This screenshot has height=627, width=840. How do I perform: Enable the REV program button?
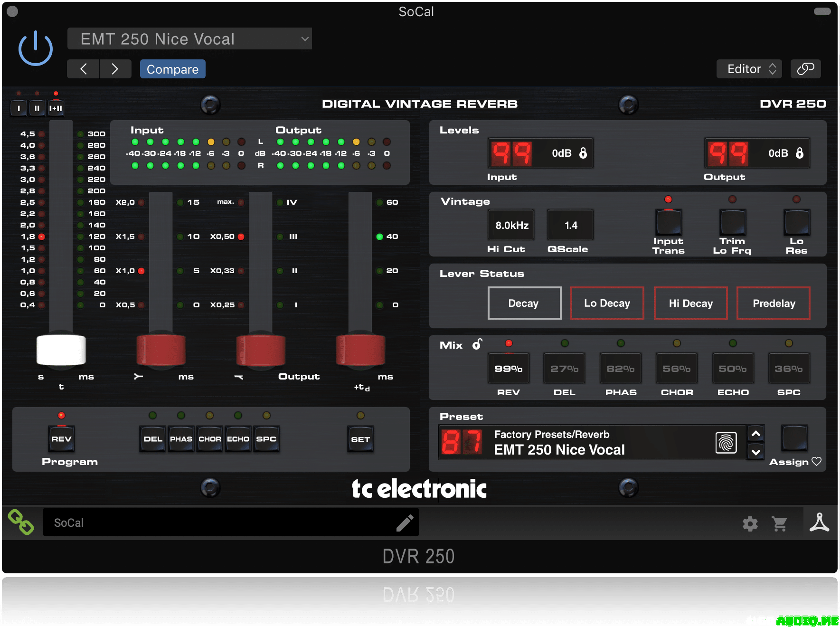click(x=61, y=439)
